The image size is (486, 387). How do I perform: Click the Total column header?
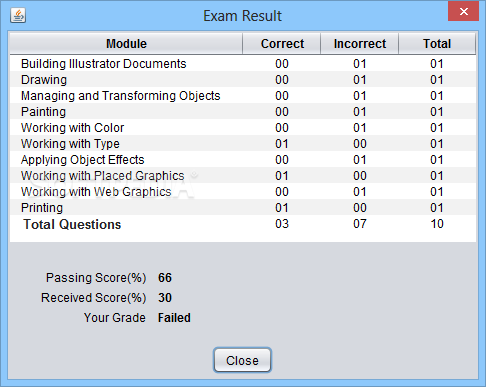click(437, 44)
